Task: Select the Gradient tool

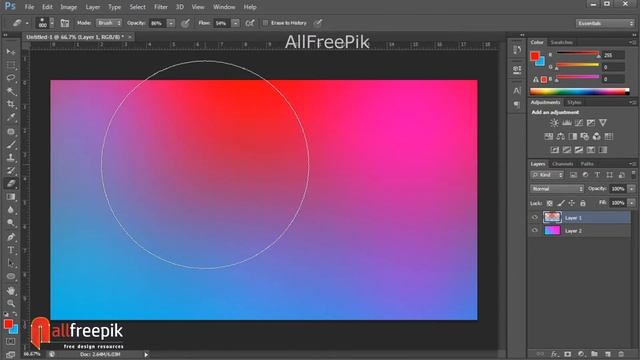Action: tap(11, 197)
